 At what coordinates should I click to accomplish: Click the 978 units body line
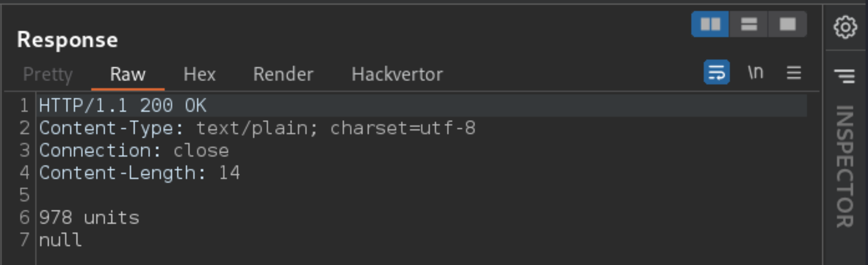[89, 218]
